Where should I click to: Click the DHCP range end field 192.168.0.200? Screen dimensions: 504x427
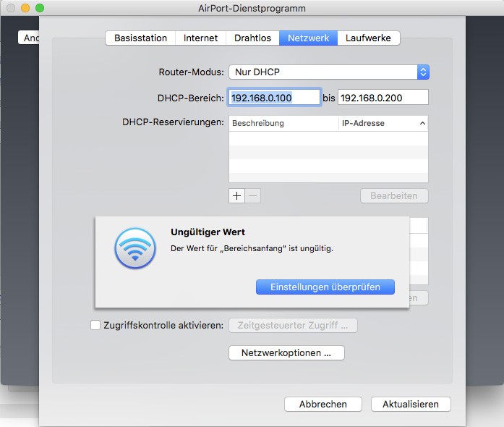click(x=383, y=98)
